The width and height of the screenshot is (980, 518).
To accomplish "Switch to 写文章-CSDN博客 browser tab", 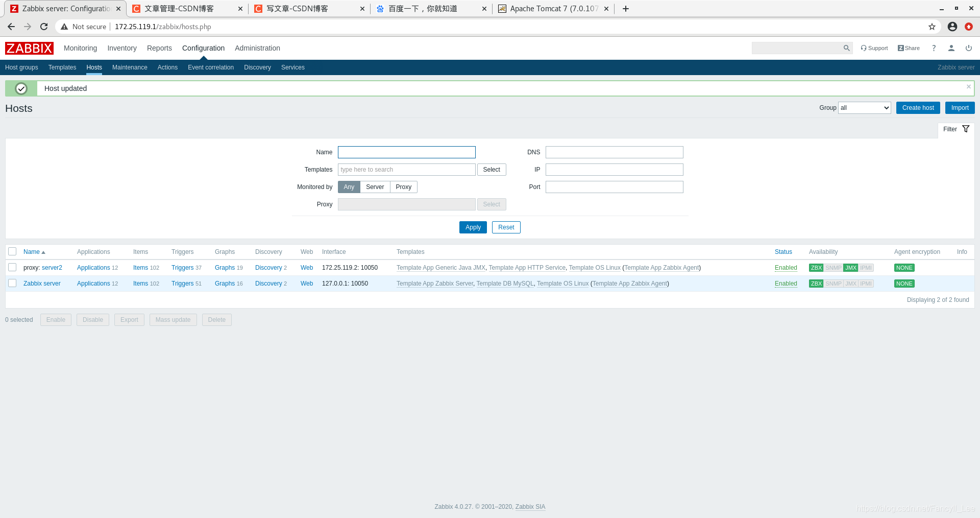I will [309, 9].
